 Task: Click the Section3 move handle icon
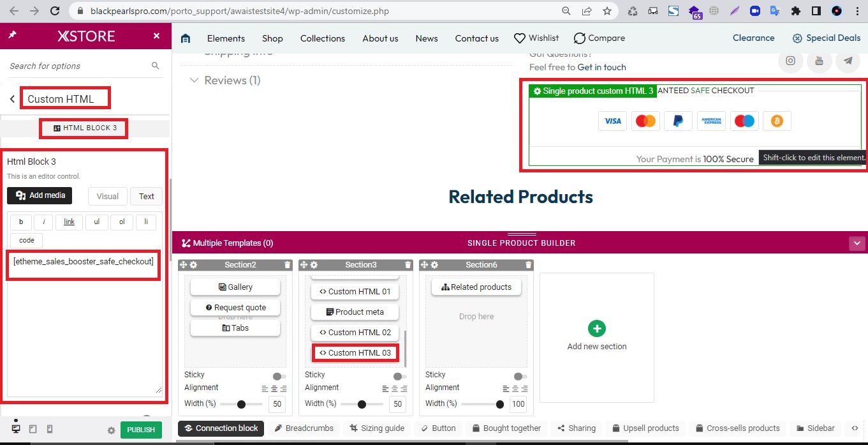(x=304, y=265)
